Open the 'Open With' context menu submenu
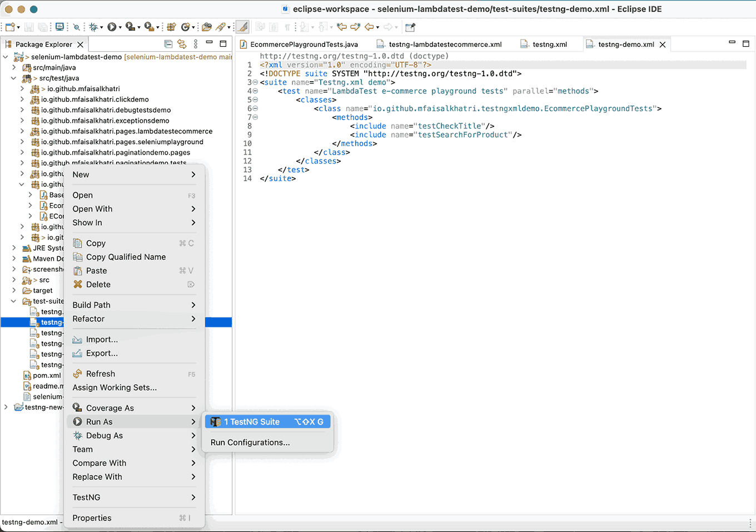 92,208
